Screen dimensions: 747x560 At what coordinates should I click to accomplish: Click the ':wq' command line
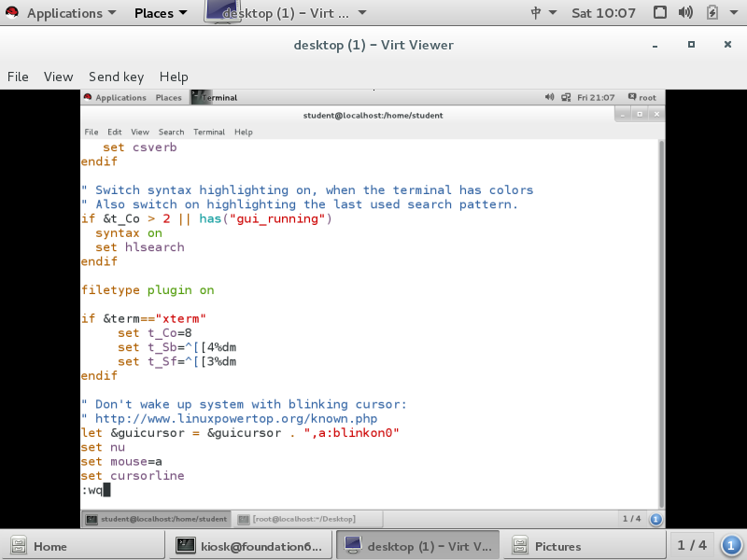tap(96, 490)
